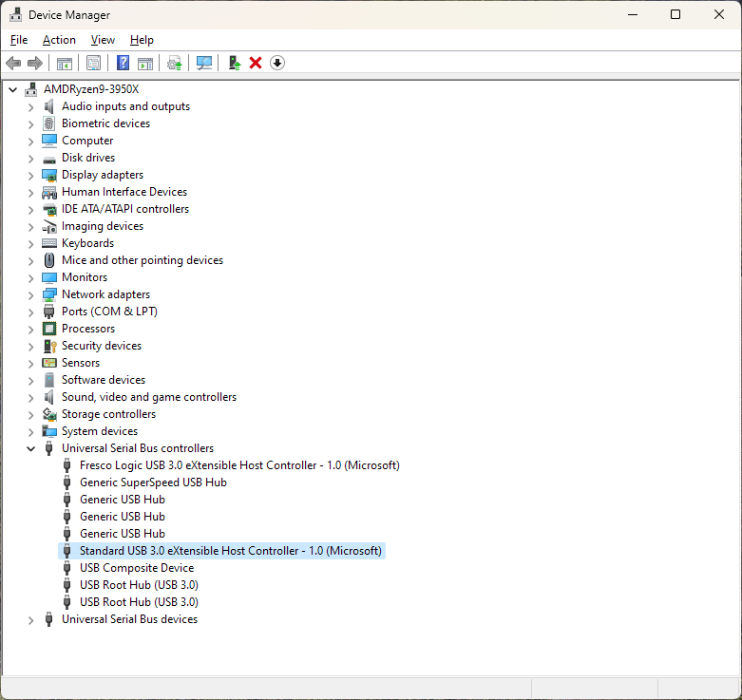This screenshot has width=742, height=700.
Task: Maximize the Device Manager window
Action: tap(675, 14)
